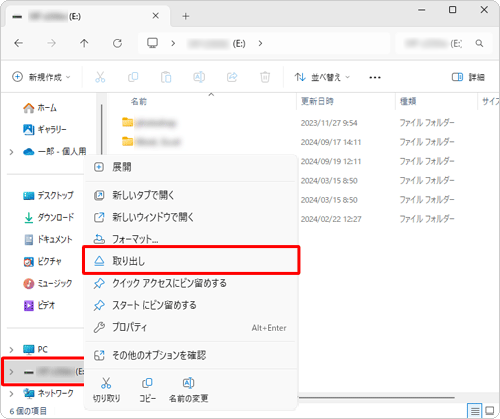Open プロパティ from context menu
The width and height of the screenshot is (500, 419).
[190, 327]
